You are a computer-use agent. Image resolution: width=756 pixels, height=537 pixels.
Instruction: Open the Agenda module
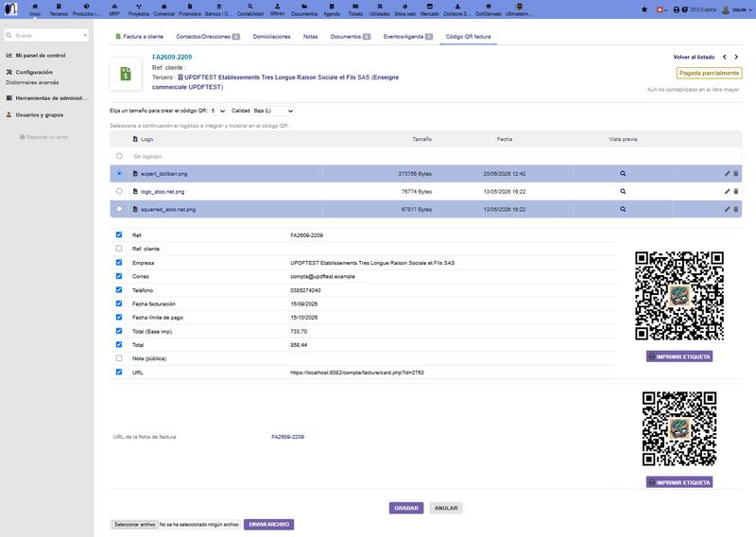point(332,9)
